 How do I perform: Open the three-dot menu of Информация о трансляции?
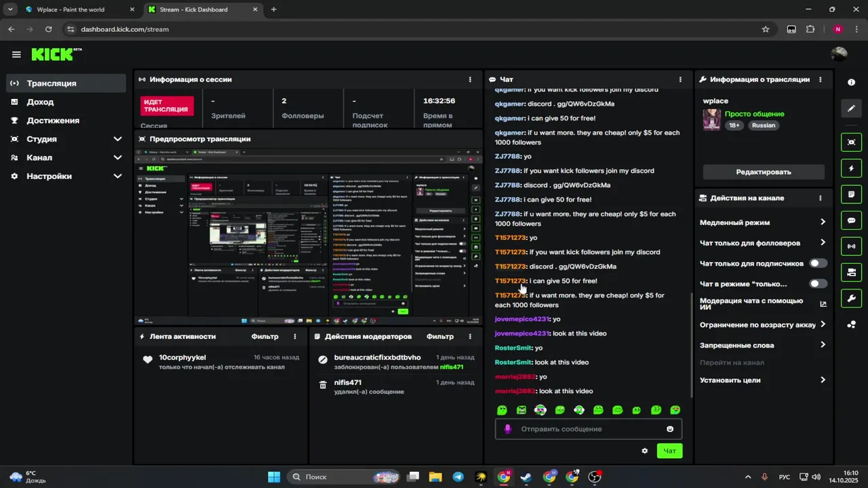click(820, 79)
